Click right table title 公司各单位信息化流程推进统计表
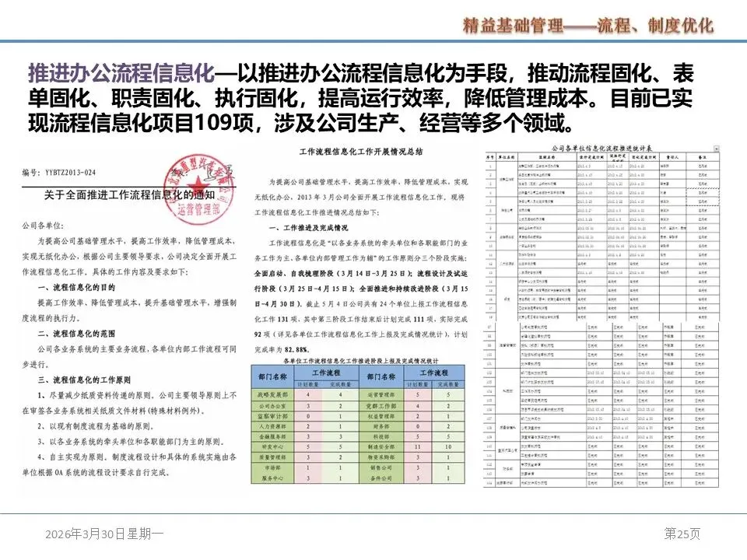 pos(601,148)
